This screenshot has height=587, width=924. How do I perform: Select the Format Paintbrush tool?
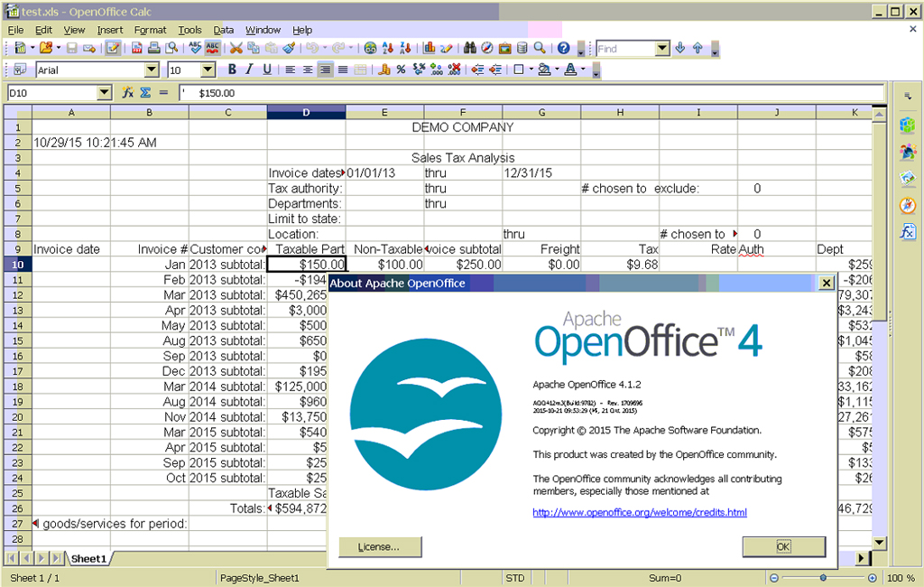coord(289,49)
